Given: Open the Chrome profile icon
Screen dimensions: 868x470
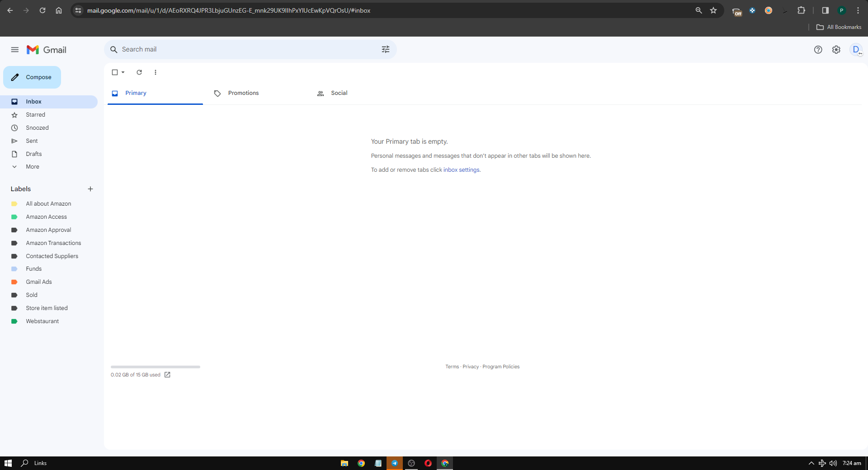Looking at the screenshot, I should (842, 10).
